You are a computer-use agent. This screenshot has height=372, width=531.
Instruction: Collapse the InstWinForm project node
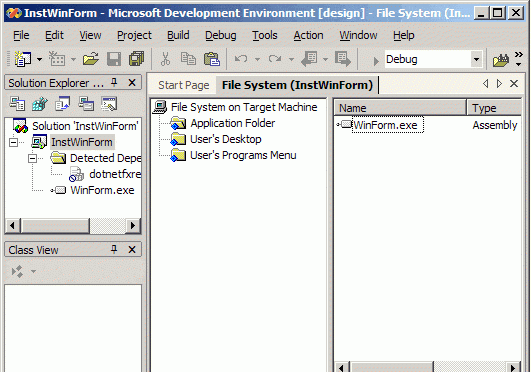click(x=14, y=142)
